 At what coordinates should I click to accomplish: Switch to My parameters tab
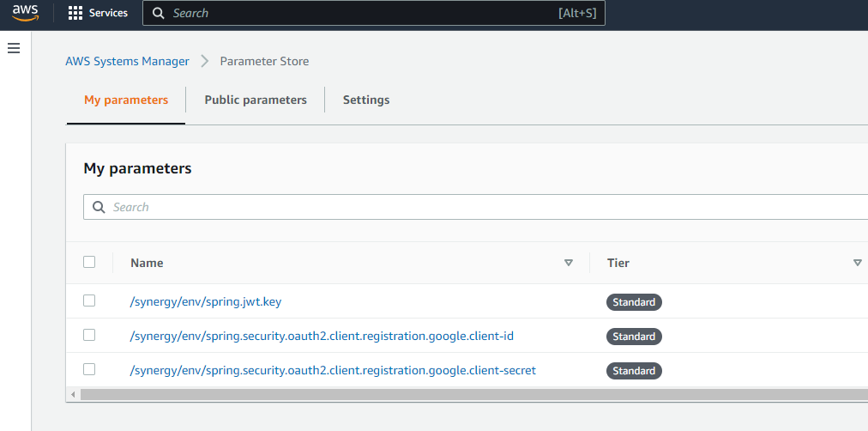(126, 100)
